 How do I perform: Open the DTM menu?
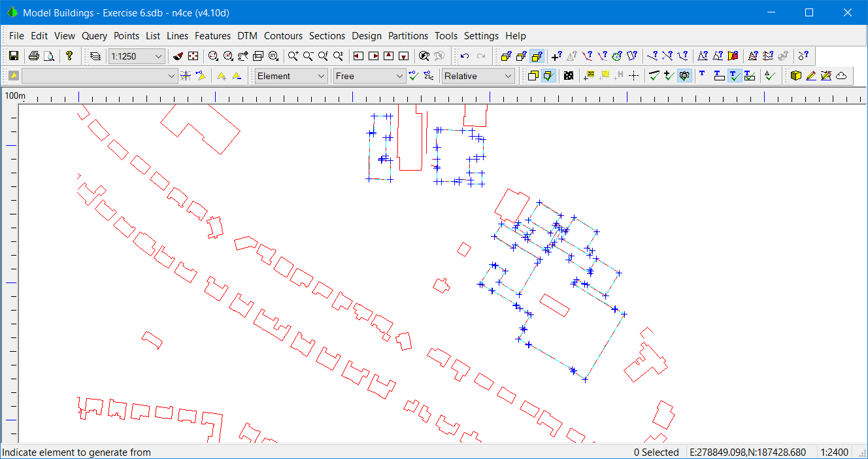247,36
